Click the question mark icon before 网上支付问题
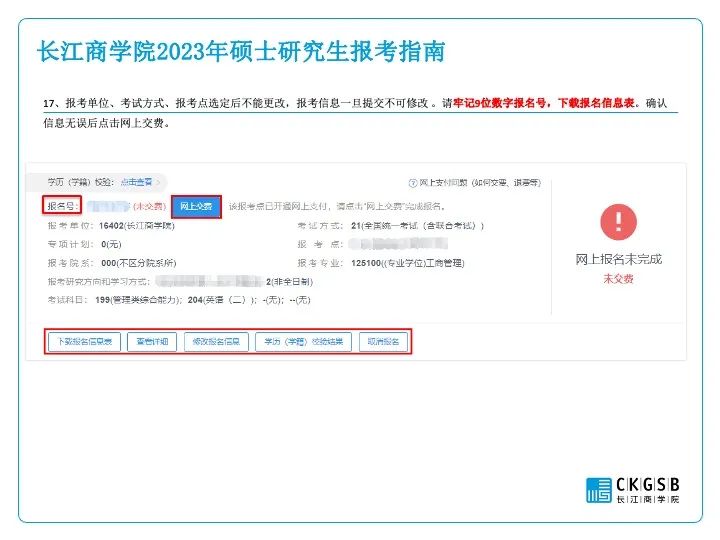 (x=412, y=183)
